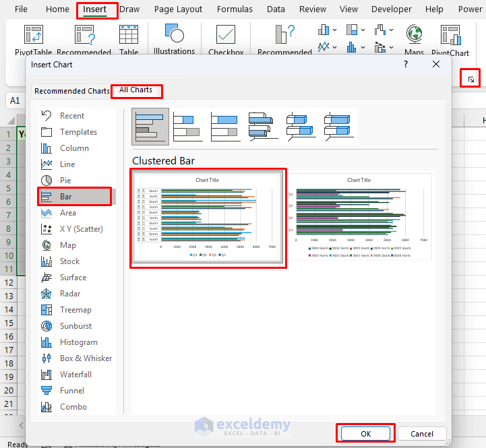Choose X Y (Scatter) chart category
The height and width of the screenshot is (448, 486).
[x=77, y=229]
